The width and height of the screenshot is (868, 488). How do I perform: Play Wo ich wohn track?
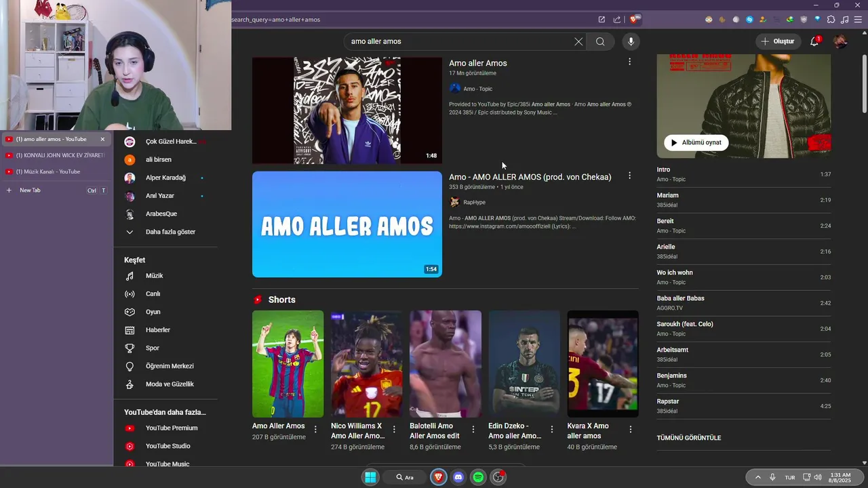point(743,277)
